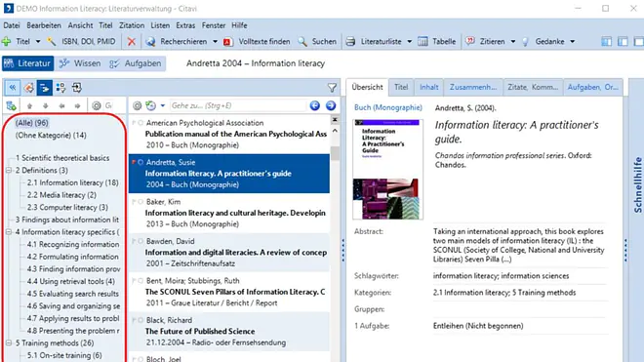Open the Literatur workspace

click(x=28, y=63)
